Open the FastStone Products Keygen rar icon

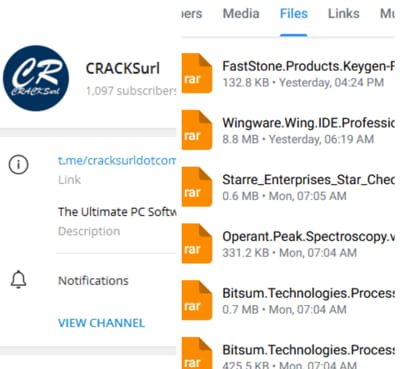point(197,73)
